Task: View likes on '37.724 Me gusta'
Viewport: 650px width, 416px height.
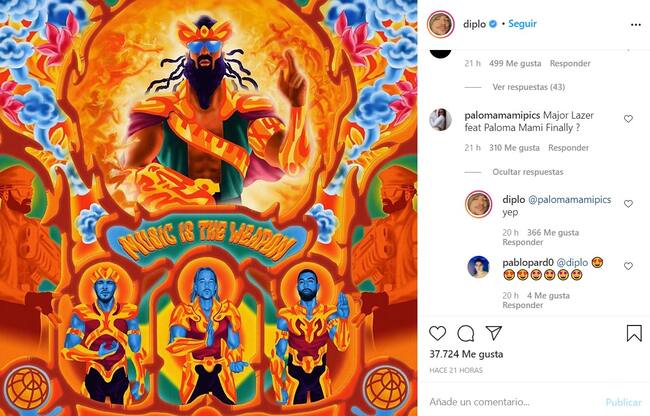Action: 466,354
